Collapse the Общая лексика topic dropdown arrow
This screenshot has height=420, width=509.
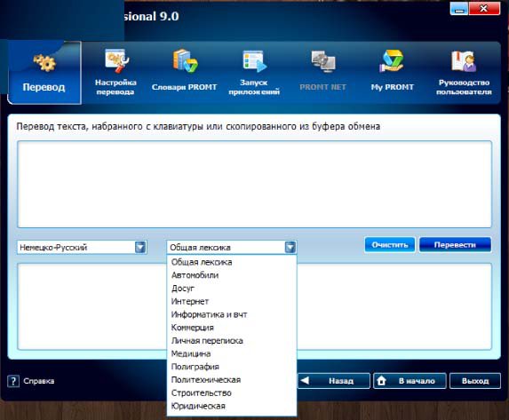pos(290,248)
